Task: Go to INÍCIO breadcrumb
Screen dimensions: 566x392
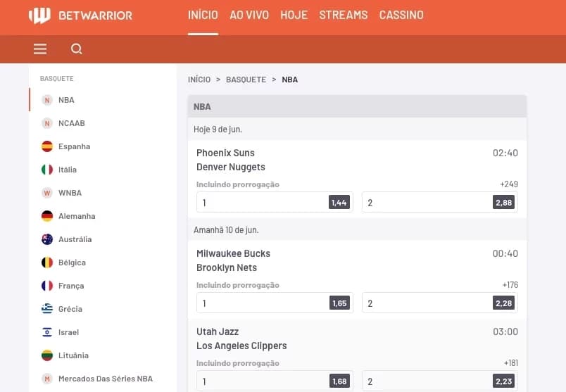Action: tap(199, 80)
